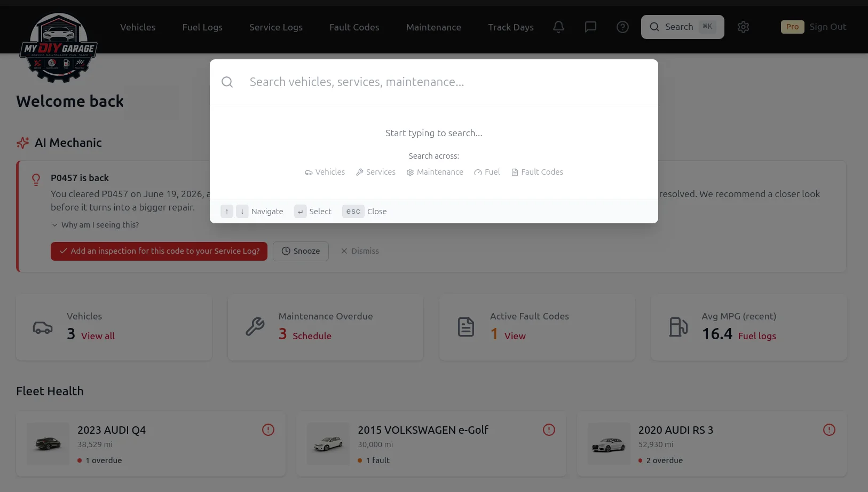
Task: Click the Schedule maintenance link
Action: pos(312,336)
